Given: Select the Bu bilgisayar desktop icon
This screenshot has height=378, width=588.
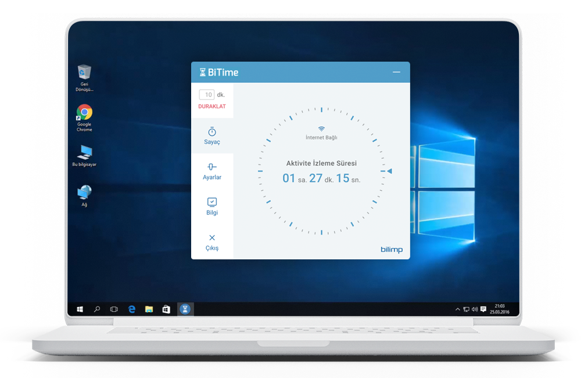Looking at the screenshot, I should 84,153.
